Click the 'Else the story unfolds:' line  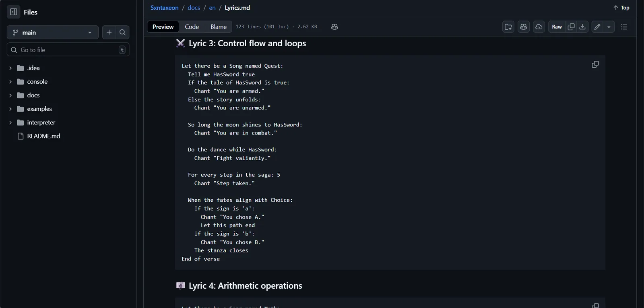pyautogui.click(x=224, y=100)
